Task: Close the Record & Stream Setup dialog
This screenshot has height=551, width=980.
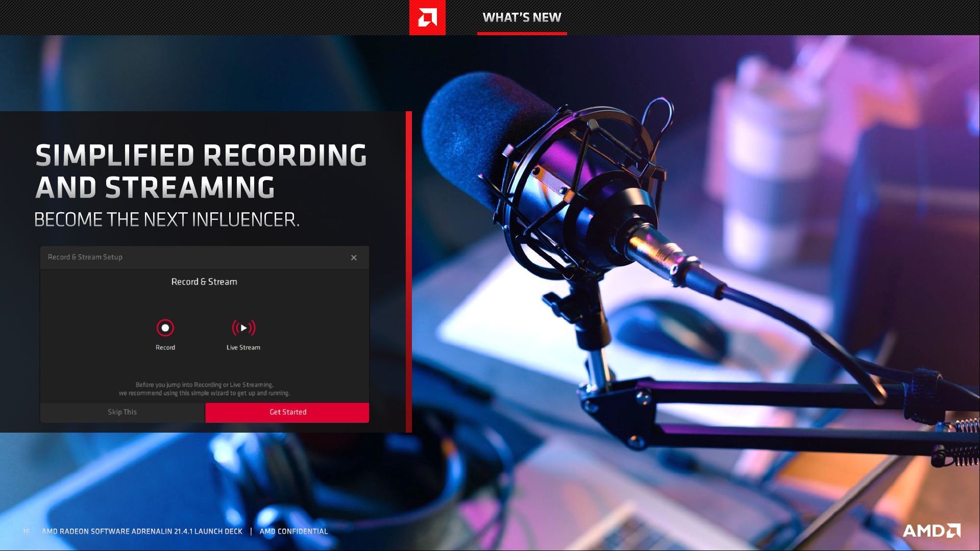Action: pos(354,258)
